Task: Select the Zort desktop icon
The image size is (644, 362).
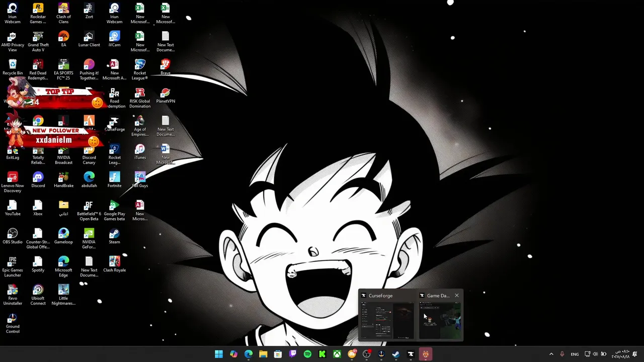Action: [89, 11]
